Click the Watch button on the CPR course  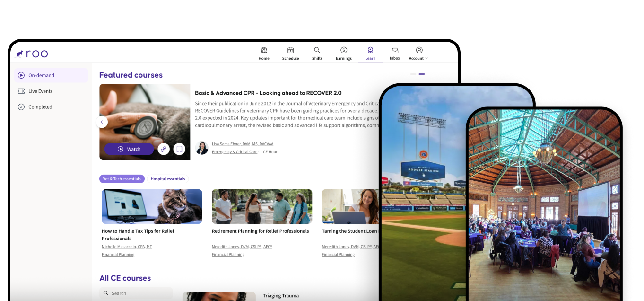tap(129, 149)
